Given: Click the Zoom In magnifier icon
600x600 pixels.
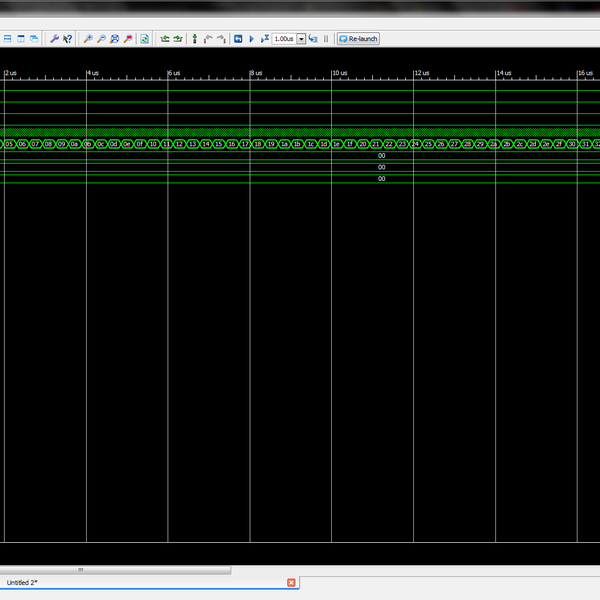Looking at the screenshot, I should [88, 38].
